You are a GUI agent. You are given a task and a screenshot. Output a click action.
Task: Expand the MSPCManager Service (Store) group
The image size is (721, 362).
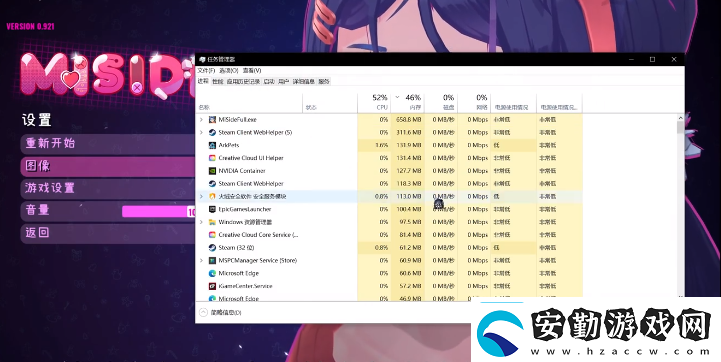click(201, 260)
